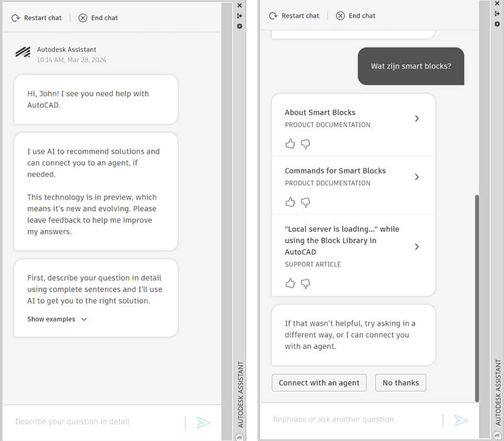Thumbs down the Local server is loading article
Screen dimensions: 504x441
click(x=306, y=283)
